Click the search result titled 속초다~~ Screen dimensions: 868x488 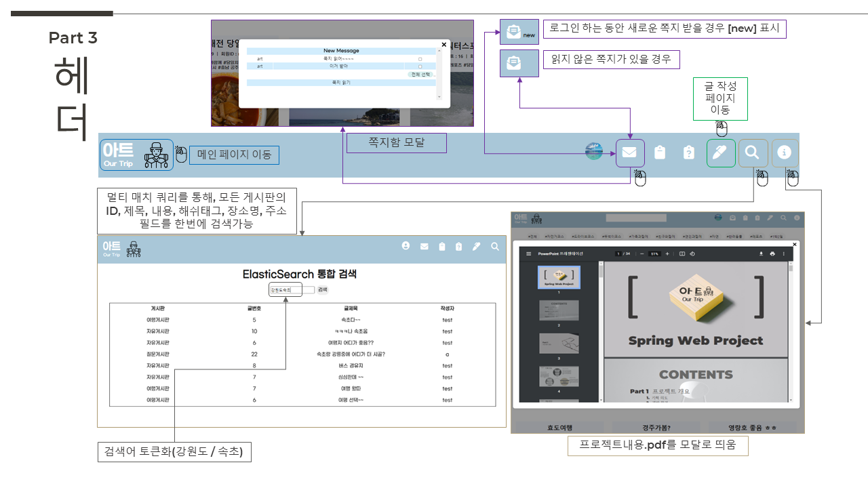click(351, 320)
